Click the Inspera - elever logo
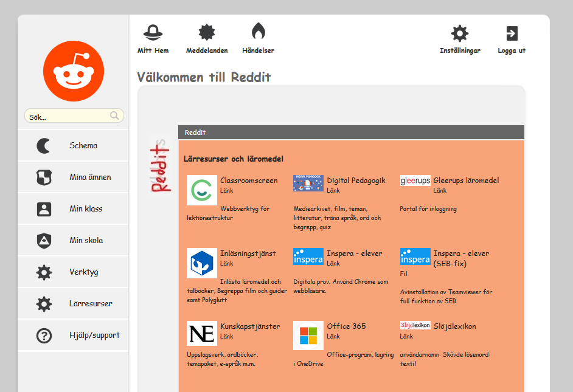This screenshot has height=392, width=573. (x=308, y=256)
